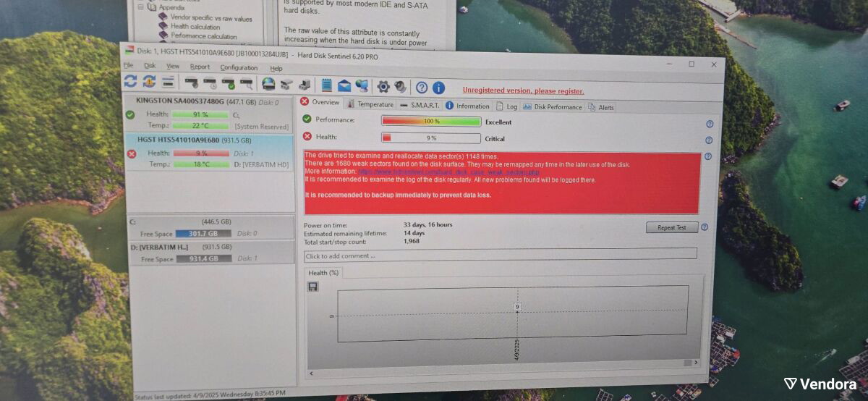Collapse the Appendix node in the background help window
Screen dimensions: 868x401
click(x=141, y=7)
